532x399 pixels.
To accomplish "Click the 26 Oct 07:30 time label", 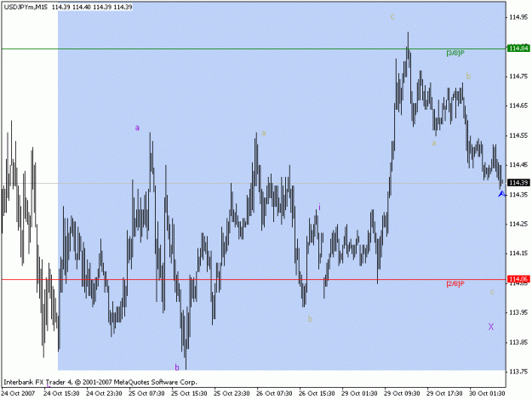I will (274, 394).
